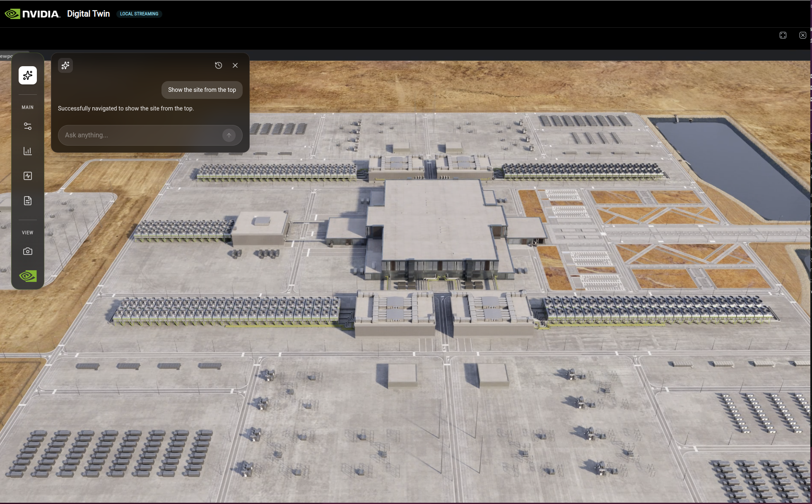
Task: Toggle fullscreen with top-right expand icon
Action: [783, 35]
